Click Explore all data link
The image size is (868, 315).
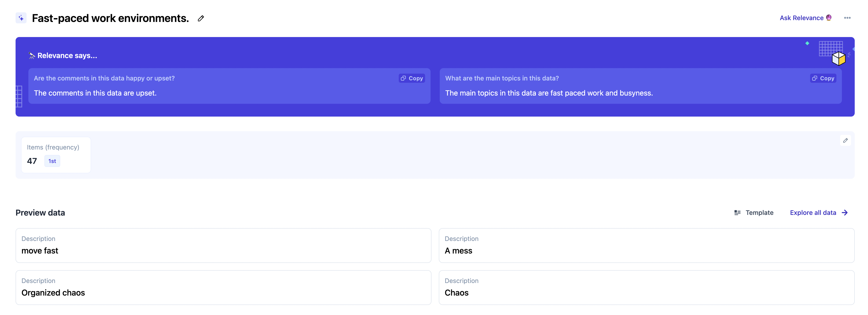[x=813, y=213]
